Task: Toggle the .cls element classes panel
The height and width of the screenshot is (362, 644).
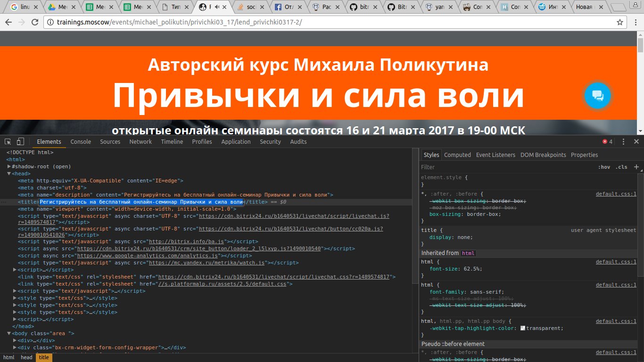Action: pos(621,167)
